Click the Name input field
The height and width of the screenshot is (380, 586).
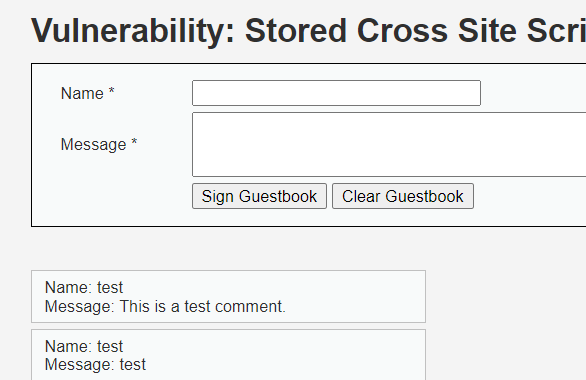(x=336, y=93)
